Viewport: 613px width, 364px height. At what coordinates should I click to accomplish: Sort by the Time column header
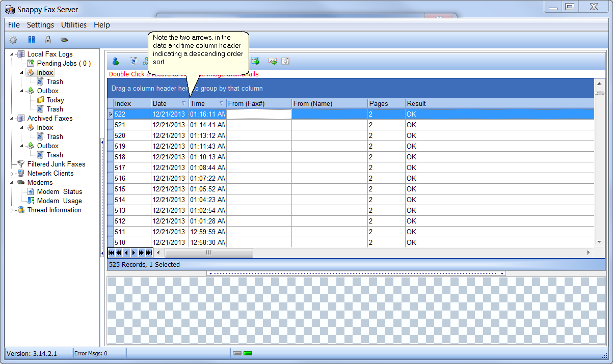208,103
